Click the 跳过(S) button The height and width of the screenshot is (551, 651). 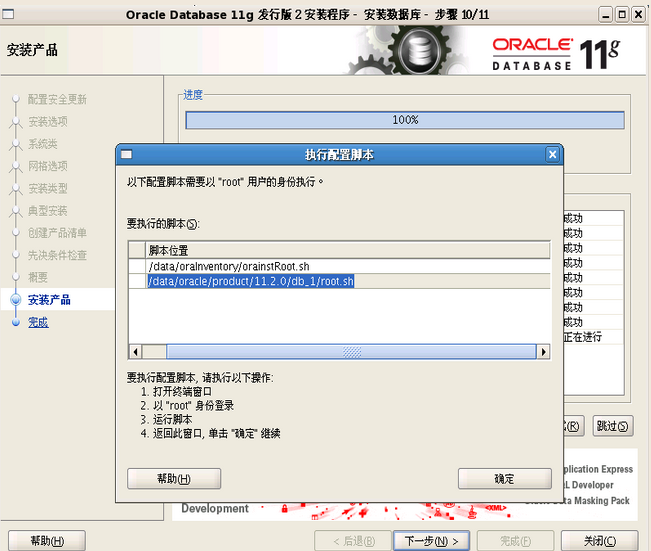click(x=612, y=426)
